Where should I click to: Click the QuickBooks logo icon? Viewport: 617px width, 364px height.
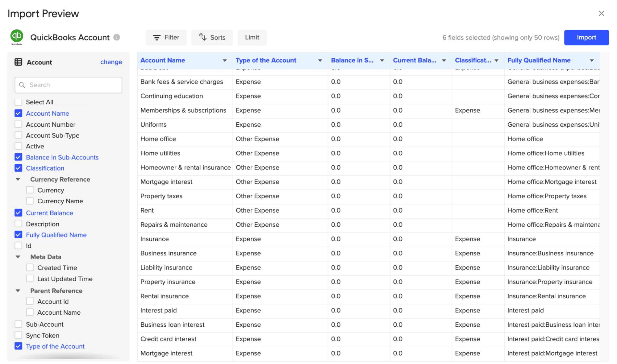pos(17,37)
